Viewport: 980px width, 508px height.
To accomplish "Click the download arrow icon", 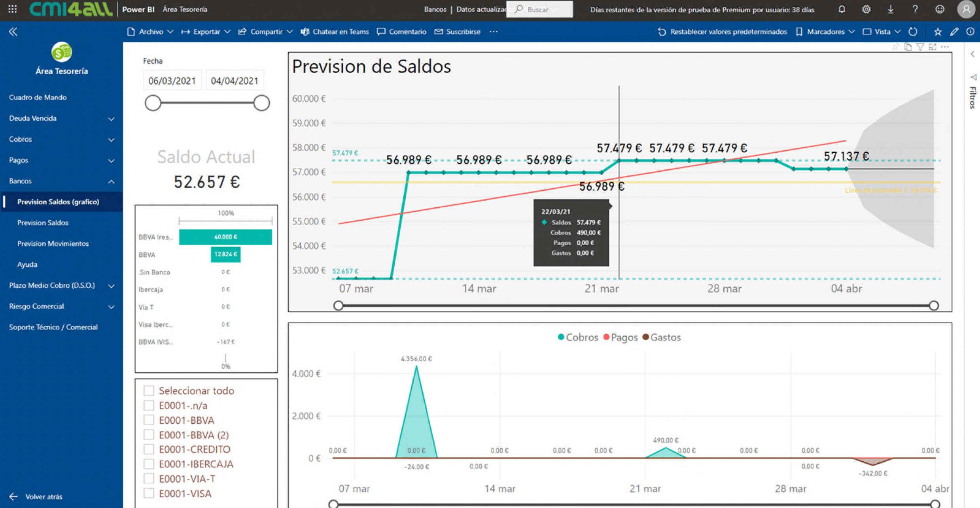I will [x=891, y=9].
